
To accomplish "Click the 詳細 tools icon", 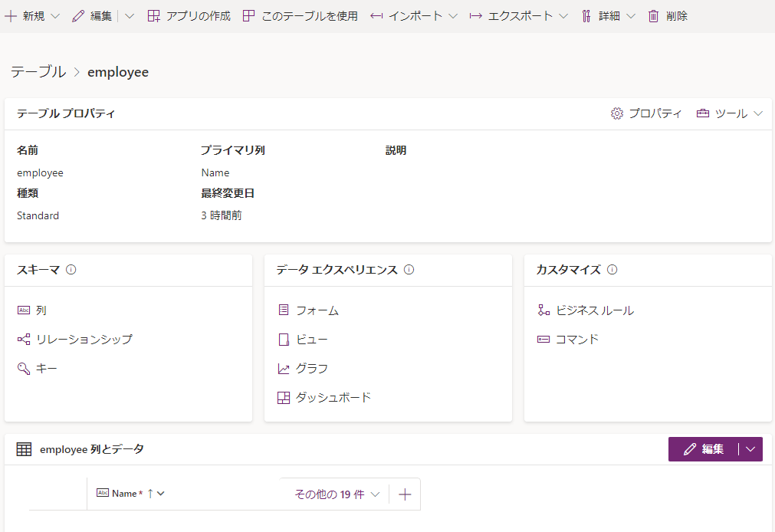I will pos(586,16).
